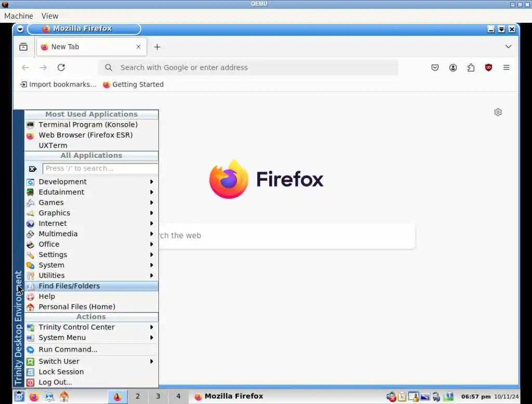Switch to virtual desktop 1
Screen dimensions: 532x404
pos(117,396)
